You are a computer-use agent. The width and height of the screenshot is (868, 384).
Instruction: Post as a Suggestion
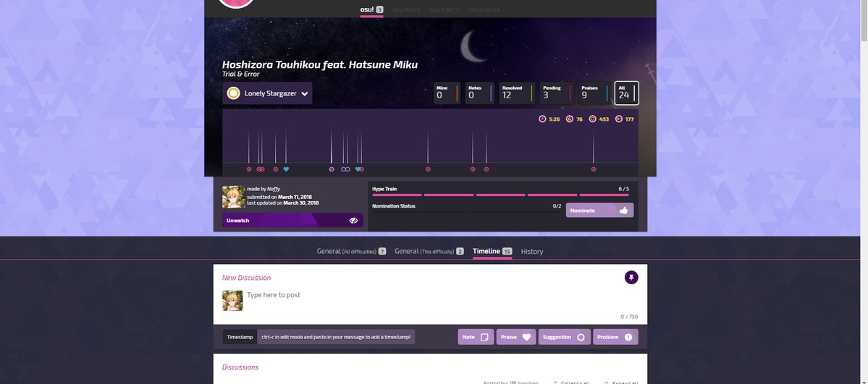coord(564,337)
